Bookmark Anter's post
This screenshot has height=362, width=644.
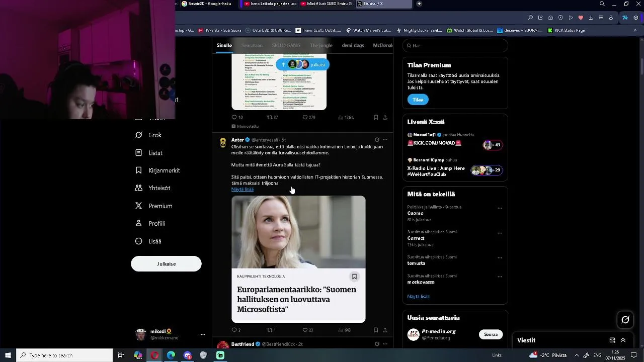pyautogui.click(x=376, y=330)
